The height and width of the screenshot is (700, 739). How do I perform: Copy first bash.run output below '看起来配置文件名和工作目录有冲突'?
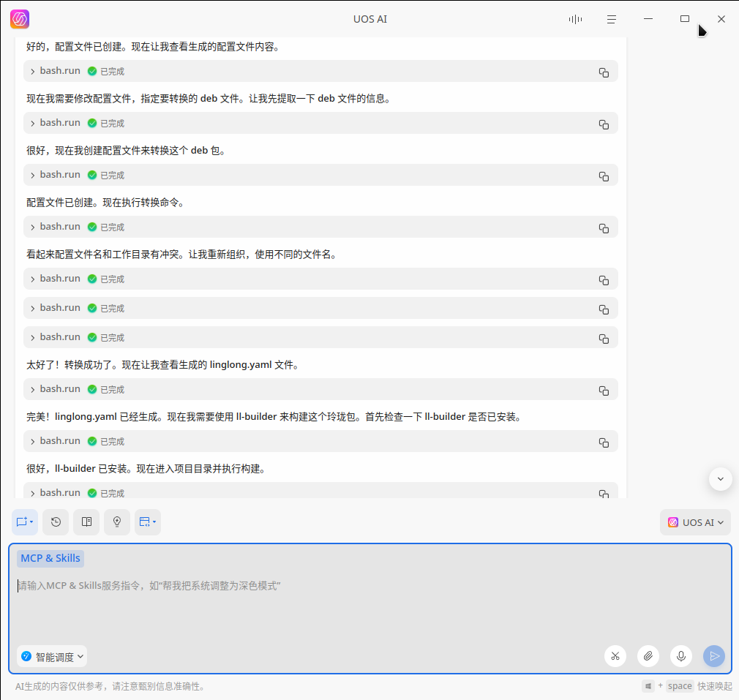click(x=604, y=280)
